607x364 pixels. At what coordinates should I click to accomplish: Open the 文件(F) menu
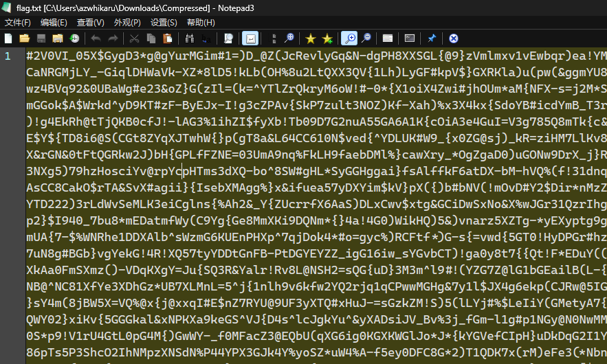click(17, 23)
